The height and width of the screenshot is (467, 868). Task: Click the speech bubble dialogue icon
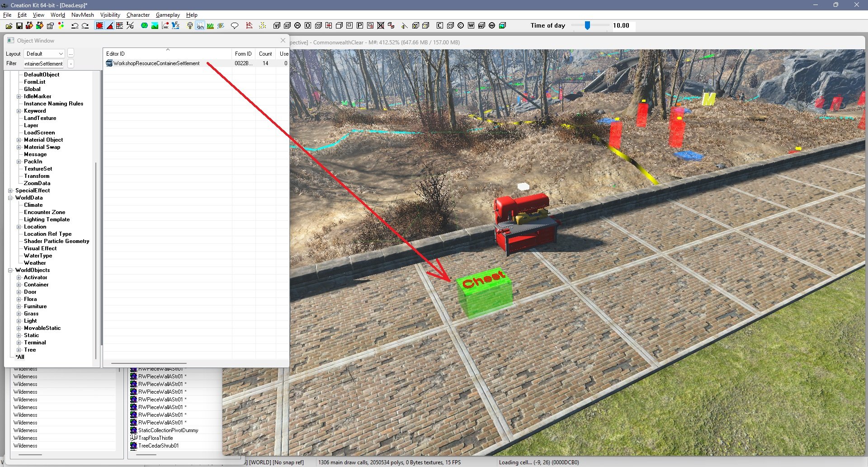click(x=234, y=26)
